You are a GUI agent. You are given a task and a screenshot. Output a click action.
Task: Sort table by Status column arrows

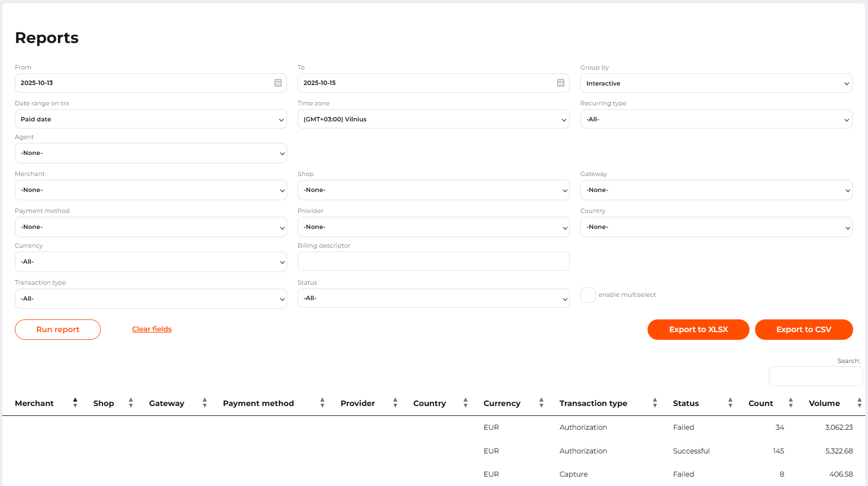(x=730, y=403)
